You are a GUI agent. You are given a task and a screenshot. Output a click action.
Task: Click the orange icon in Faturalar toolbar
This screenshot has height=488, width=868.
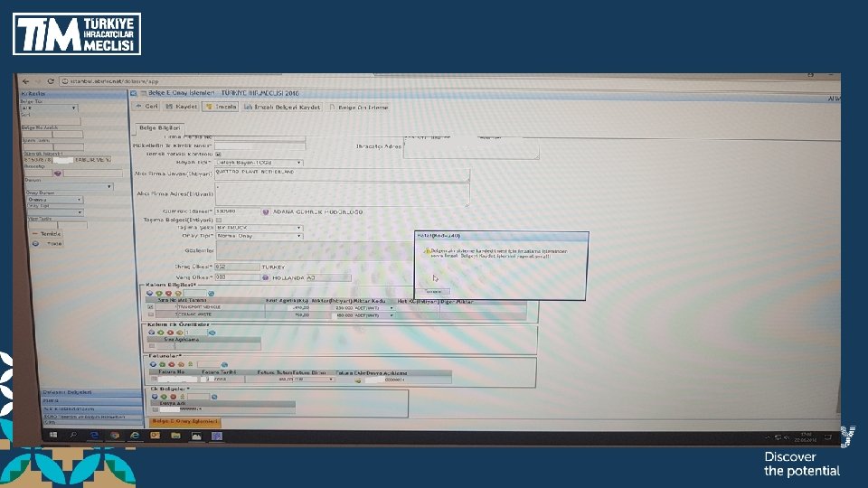click(181, 364)
